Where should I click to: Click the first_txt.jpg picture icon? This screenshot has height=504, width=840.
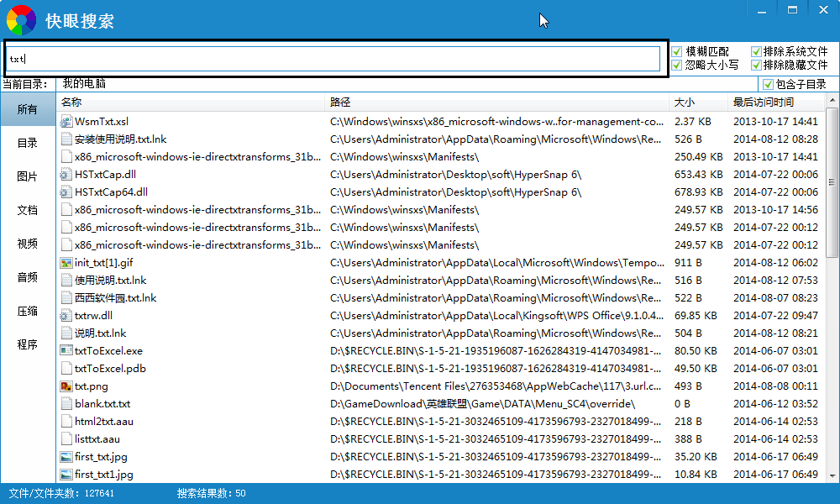click(67, 457)
